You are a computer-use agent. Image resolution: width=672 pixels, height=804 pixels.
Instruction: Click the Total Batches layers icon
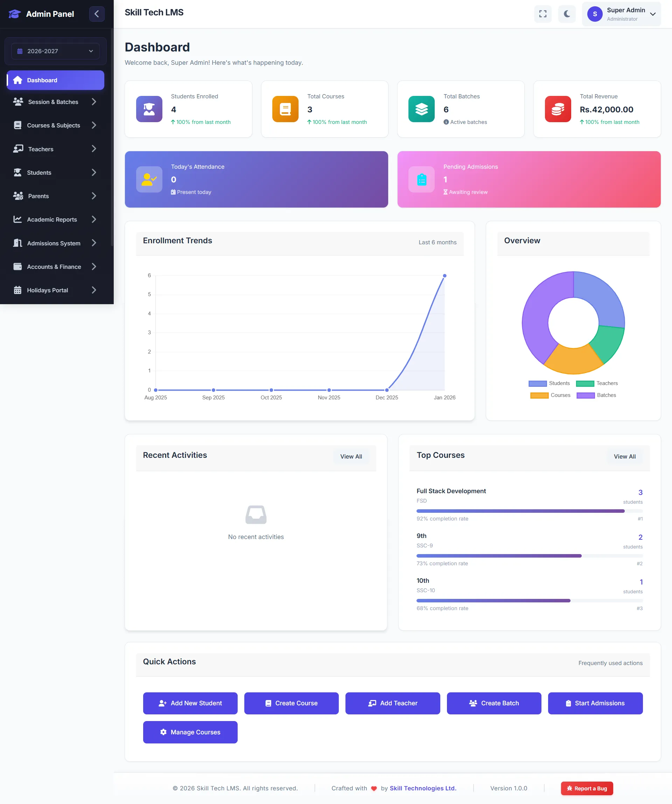pos(421,109)
